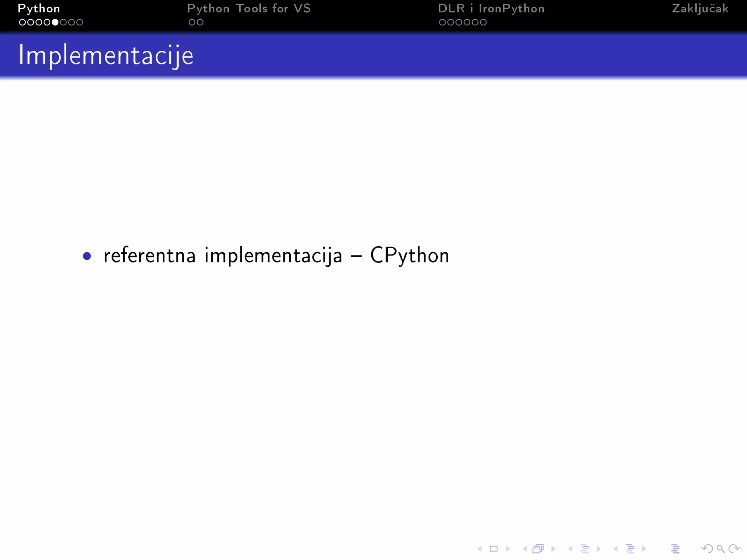
Task: Jump to Python Tools for VS section
Action: [249, 9]
